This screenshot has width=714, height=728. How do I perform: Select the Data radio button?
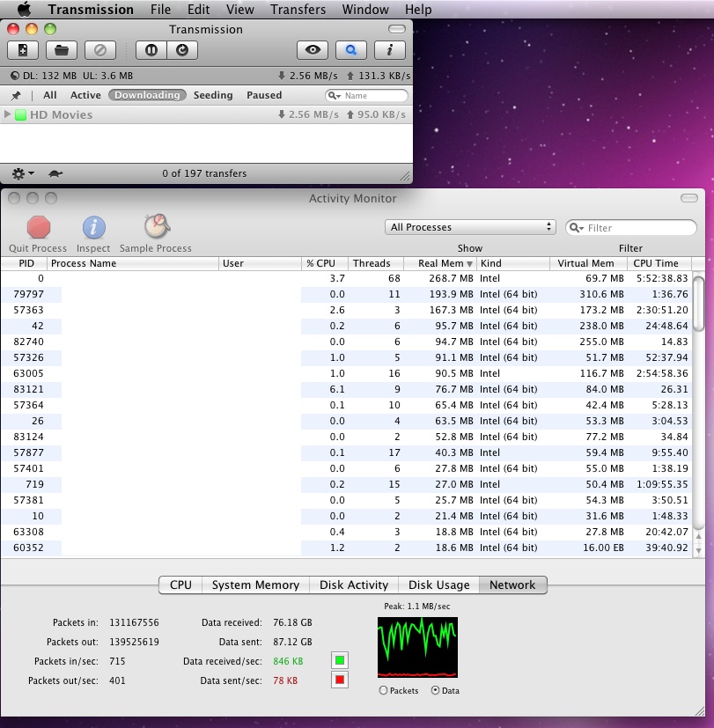[x=435, y=690]
